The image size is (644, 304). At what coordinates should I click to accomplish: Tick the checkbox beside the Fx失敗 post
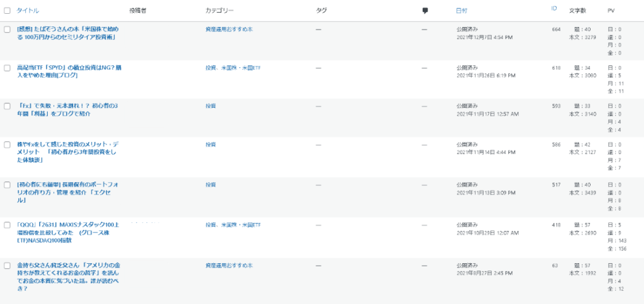tap(8, 107)
